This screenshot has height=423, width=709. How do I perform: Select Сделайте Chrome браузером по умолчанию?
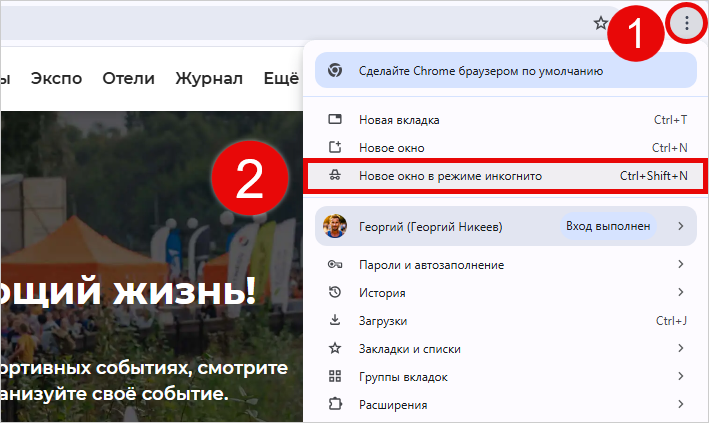tap(506, 71)
